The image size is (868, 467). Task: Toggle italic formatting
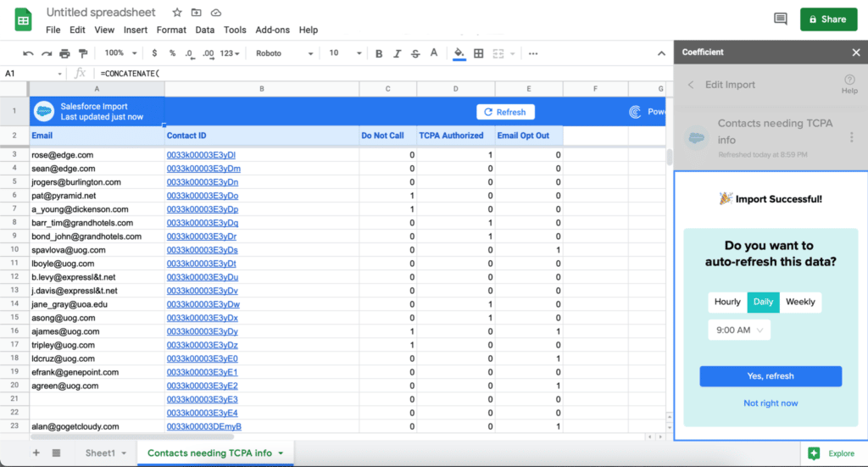(397, 53)
